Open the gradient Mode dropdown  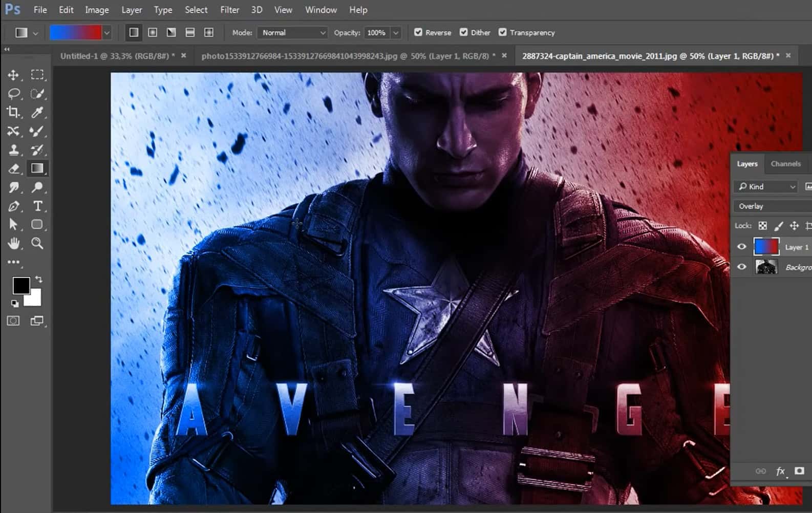(x=292, y=33)
